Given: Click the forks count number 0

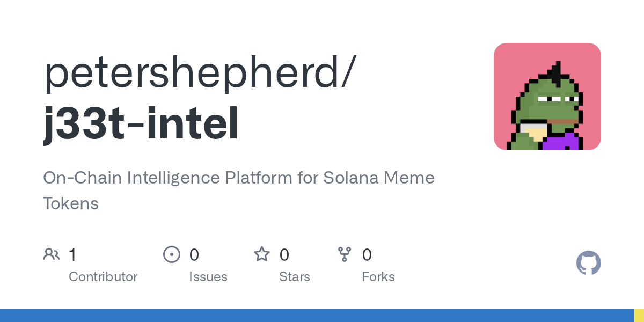Looking at the screenshot, I should pos(367,254).
